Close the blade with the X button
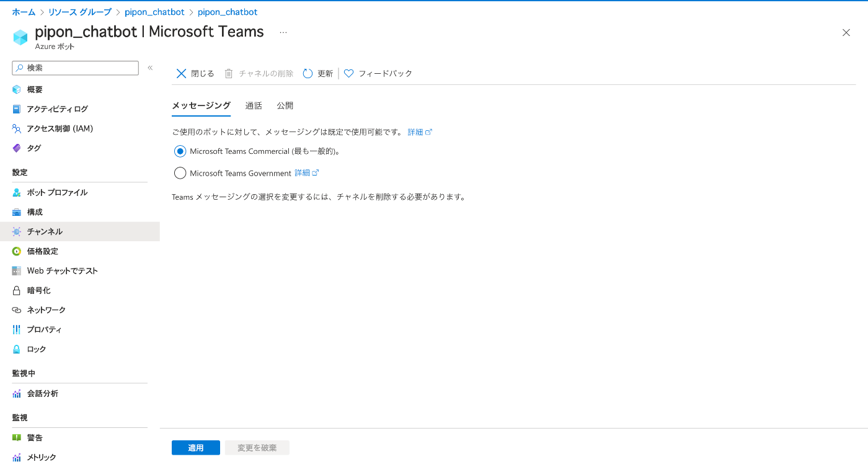The image size is (868, 467). [846, 33]
